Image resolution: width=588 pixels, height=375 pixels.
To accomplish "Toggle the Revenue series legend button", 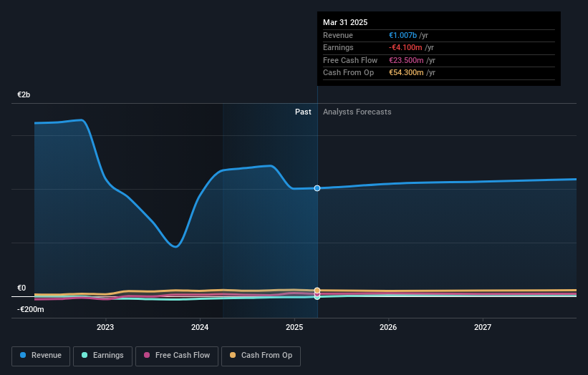I will 41,356.
